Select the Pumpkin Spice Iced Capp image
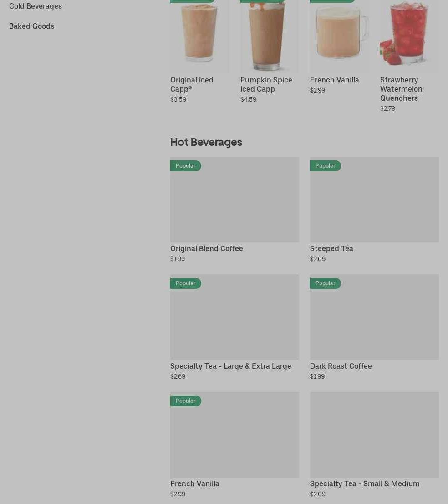Screen dimensions: 448x504 coord(269,36)
